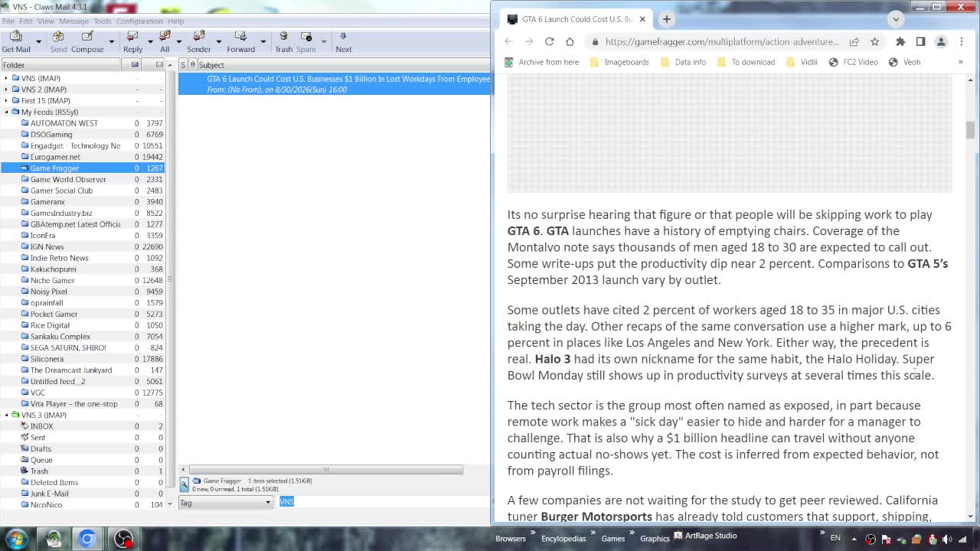
Task: Sort messages by the Subject column
Action: coord(344,65)
